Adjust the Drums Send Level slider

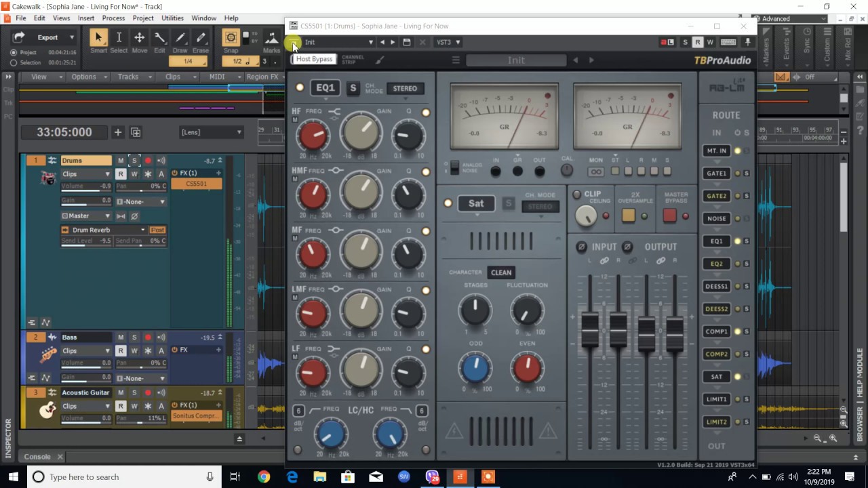(86, 241)
